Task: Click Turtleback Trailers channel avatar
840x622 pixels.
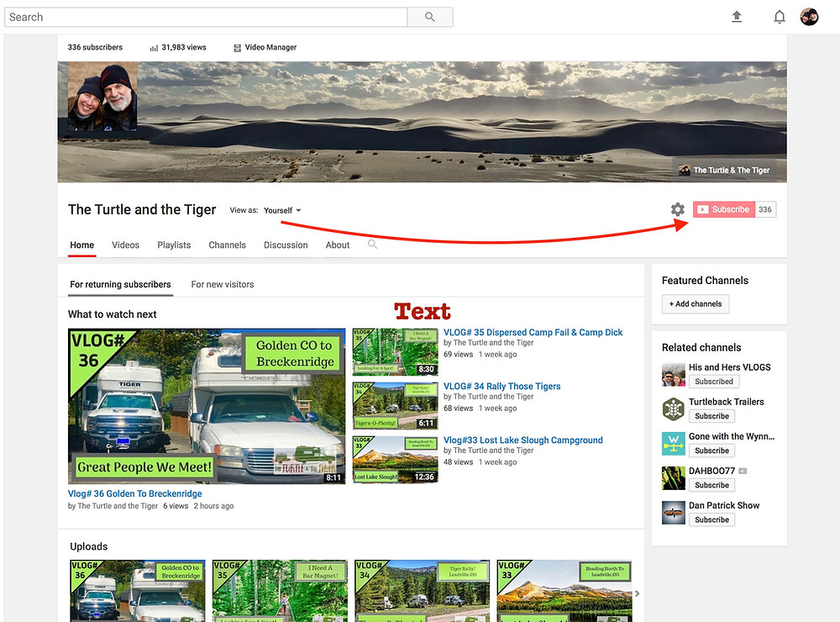Action: click(674, 409)
